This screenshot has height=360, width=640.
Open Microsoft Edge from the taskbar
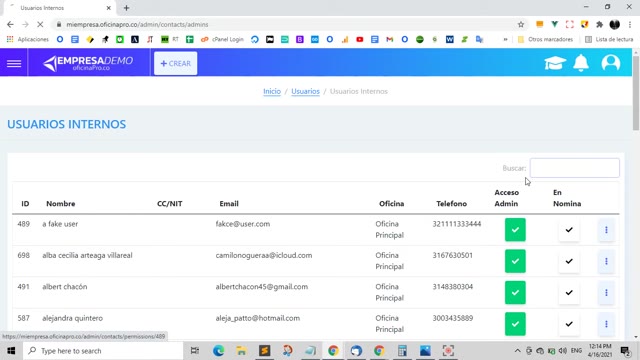coord(218,351)
